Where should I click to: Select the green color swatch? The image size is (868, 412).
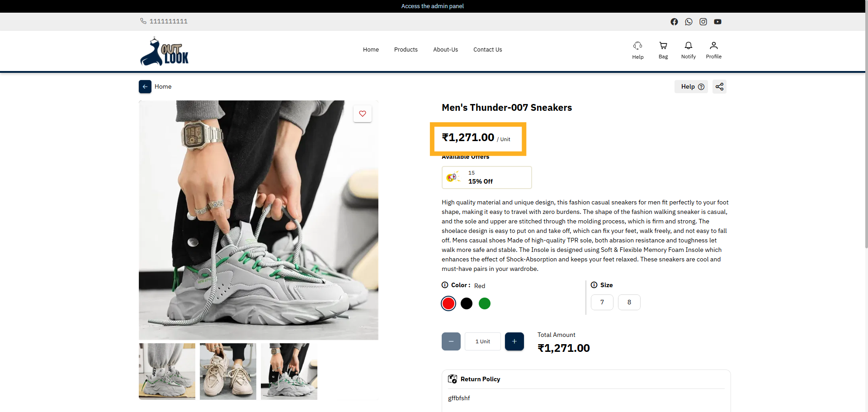(x=484, y=303)
